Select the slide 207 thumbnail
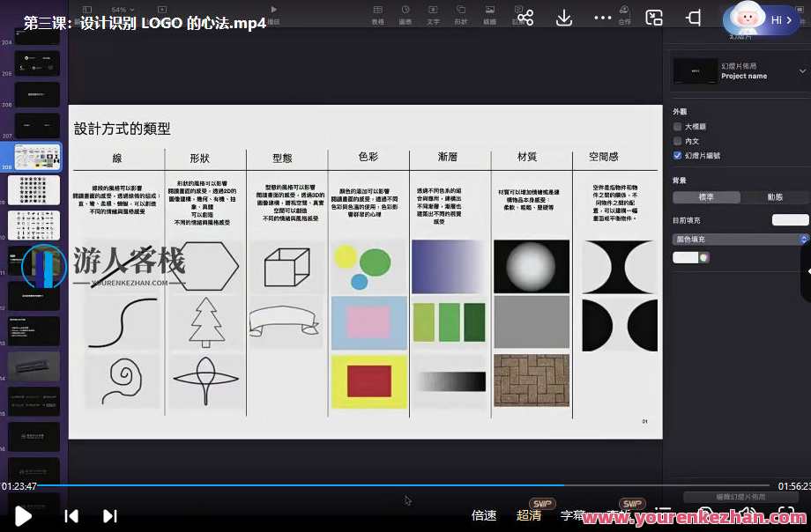 [x=37, y=125]
